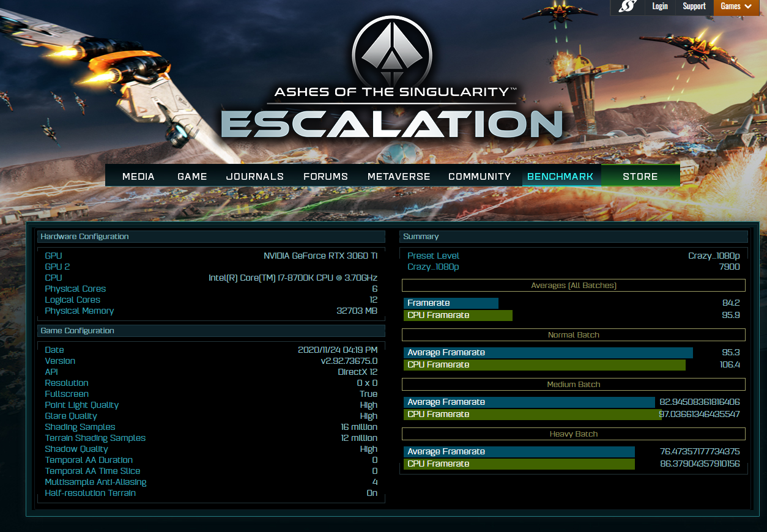Click the Escalation title logo

[391, 123]
